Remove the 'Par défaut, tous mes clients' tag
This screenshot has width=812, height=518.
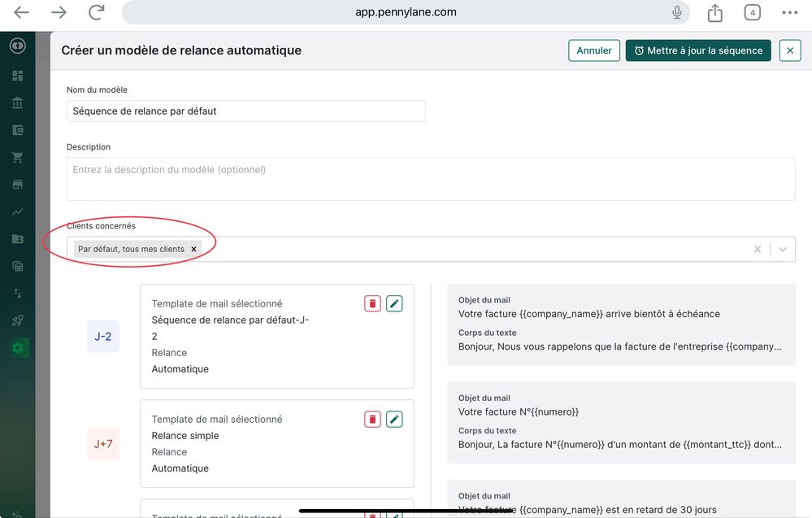[193, 250]
